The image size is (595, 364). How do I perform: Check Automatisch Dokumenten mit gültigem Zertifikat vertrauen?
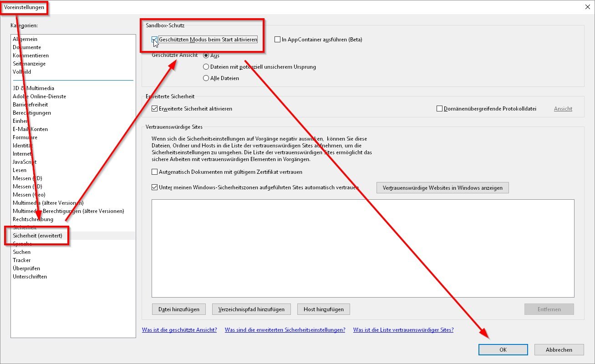tap(156, 172)
